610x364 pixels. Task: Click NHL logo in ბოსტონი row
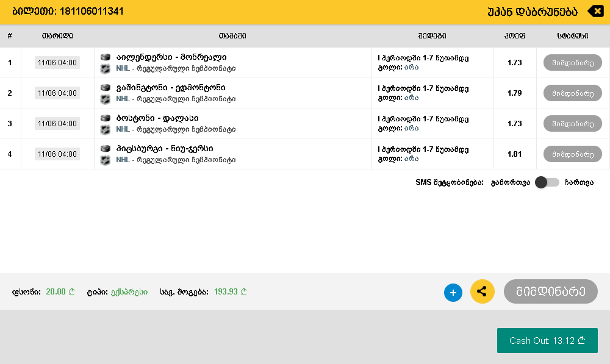106,129
